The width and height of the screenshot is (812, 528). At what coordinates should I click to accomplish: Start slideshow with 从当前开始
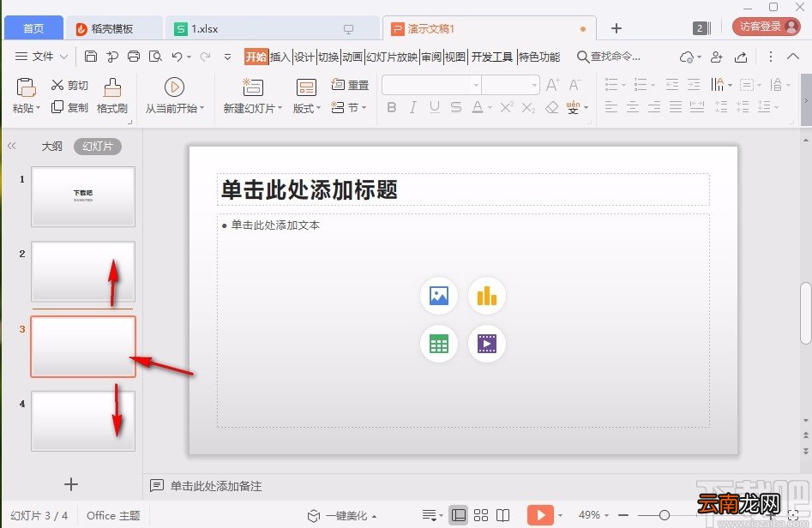(x=175, y=95)
